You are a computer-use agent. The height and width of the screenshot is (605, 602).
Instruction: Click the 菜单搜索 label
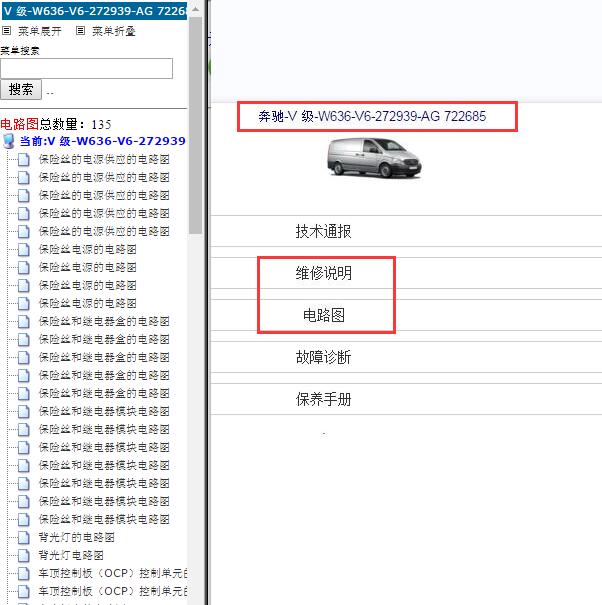[x=20, y=51]
